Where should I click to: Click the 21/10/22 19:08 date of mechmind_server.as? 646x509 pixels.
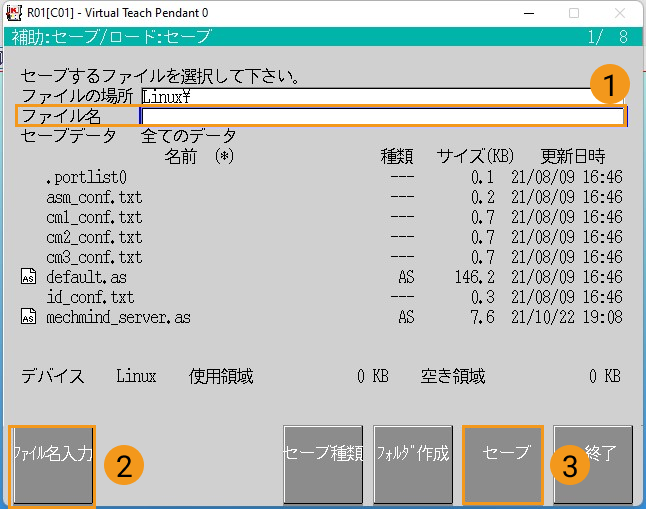click(567, 317)
